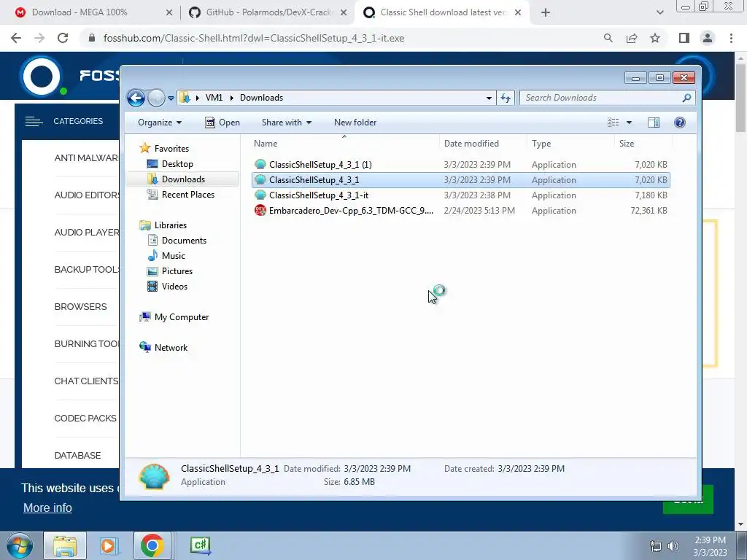Reload the fosshub page
Screen dimensions: 747x560
tap(63, 38)
